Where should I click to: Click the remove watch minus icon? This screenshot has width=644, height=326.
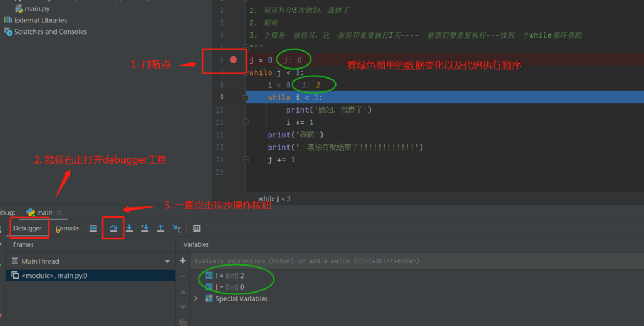click(183, 276)
